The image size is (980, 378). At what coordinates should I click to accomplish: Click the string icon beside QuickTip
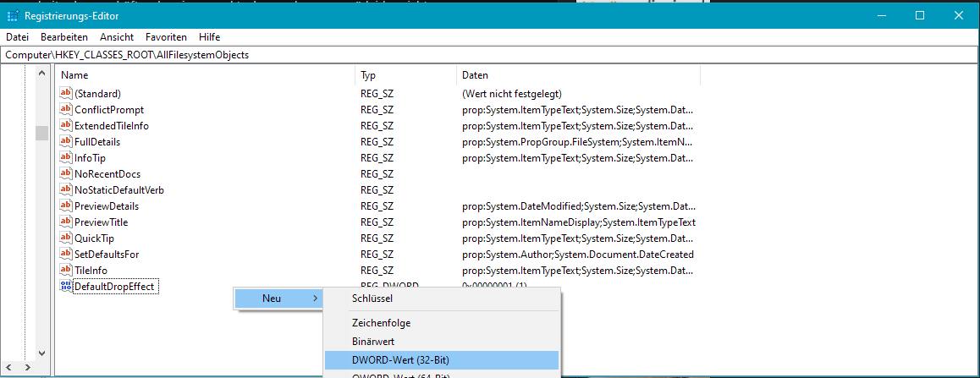click(66, 238)
